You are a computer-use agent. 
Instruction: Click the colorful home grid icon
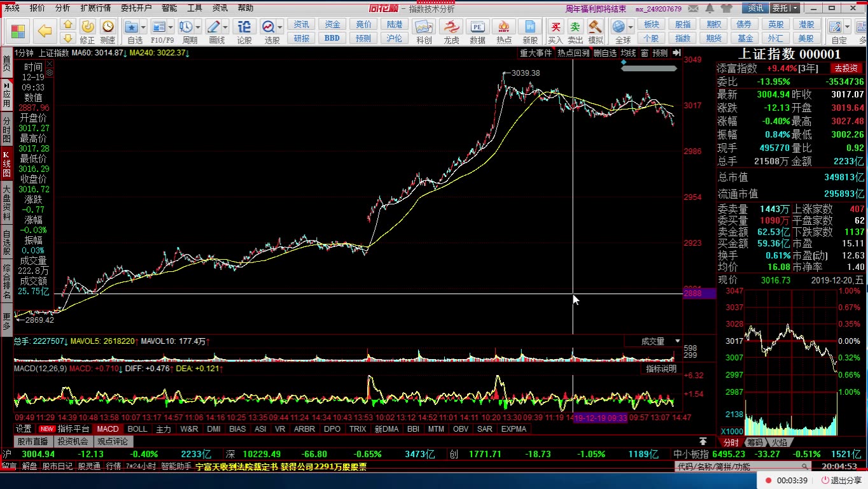[18, 31]
